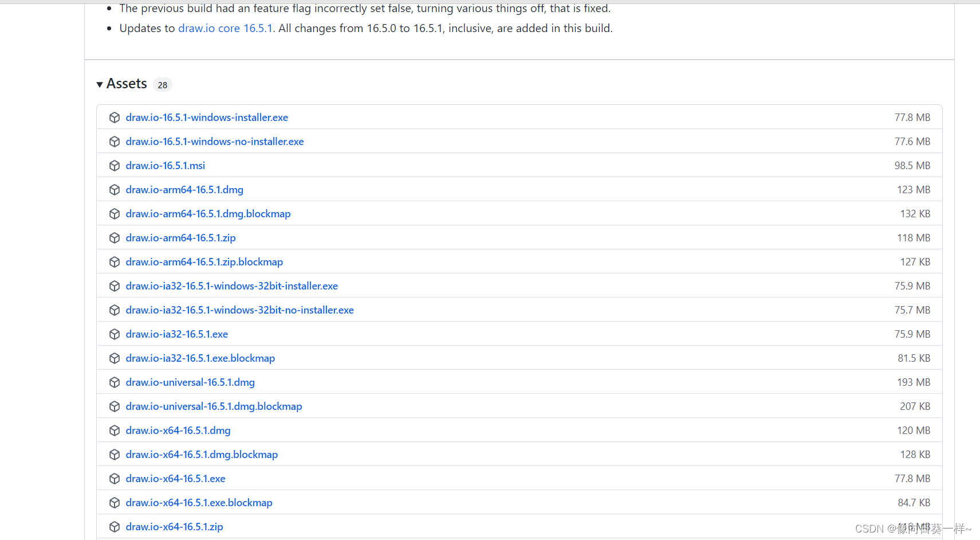Click the 81.5 KB size value
The height and width of the screenshot is (540, 980).
coord(914,358)
